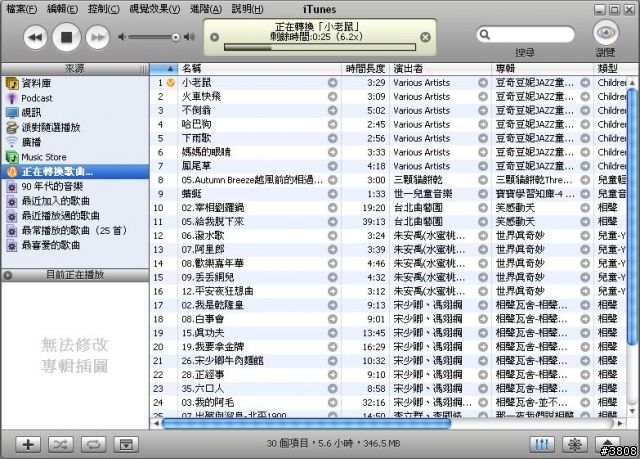This screenshot has width=640, height=459.
Task: Open Music Store in source list
Action: point(75,157)
